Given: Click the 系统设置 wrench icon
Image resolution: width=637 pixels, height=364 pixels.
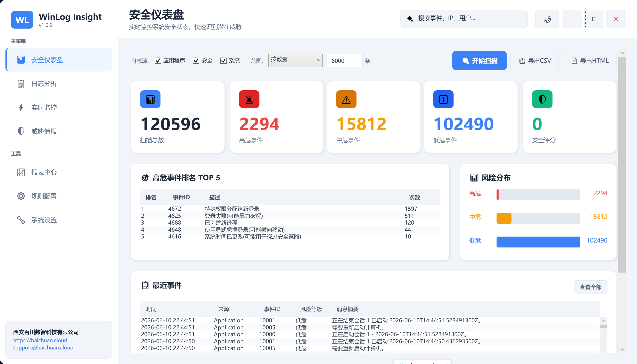Looking at the screenshot, I should pos(21,220).
